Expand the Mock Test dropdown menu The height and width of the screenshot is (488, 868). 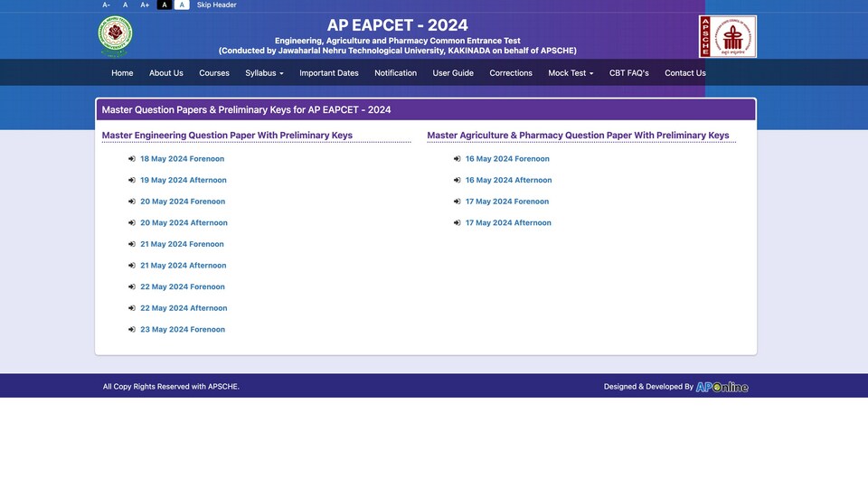pyautogui.click(x=571, y=73)
